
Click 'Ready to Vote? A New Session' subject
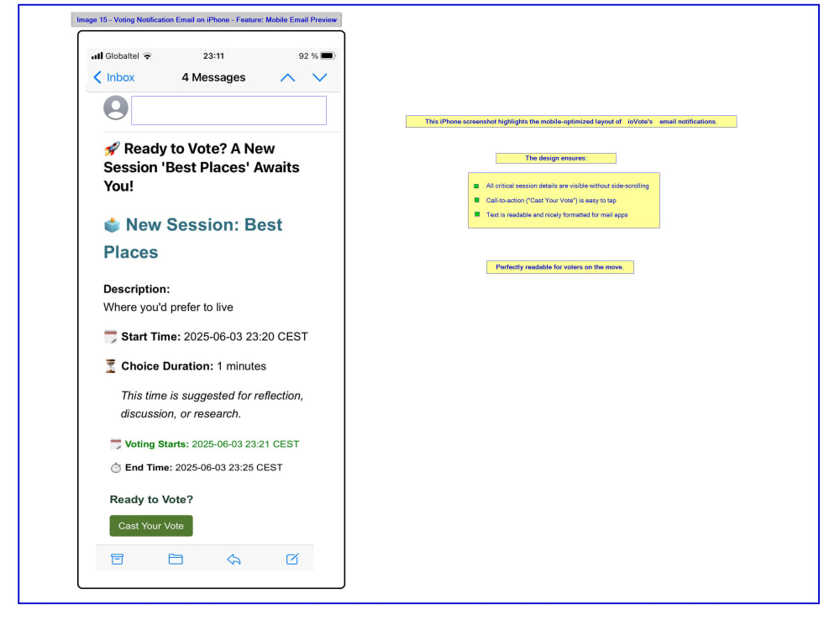(202, 167)
